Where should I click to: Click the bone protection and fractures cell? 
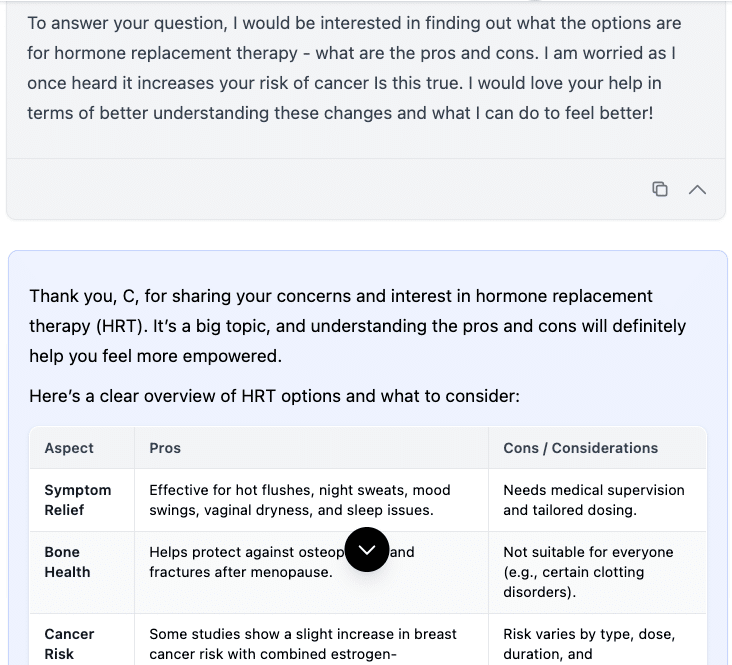pyautogui.click(x=240, y=562)
